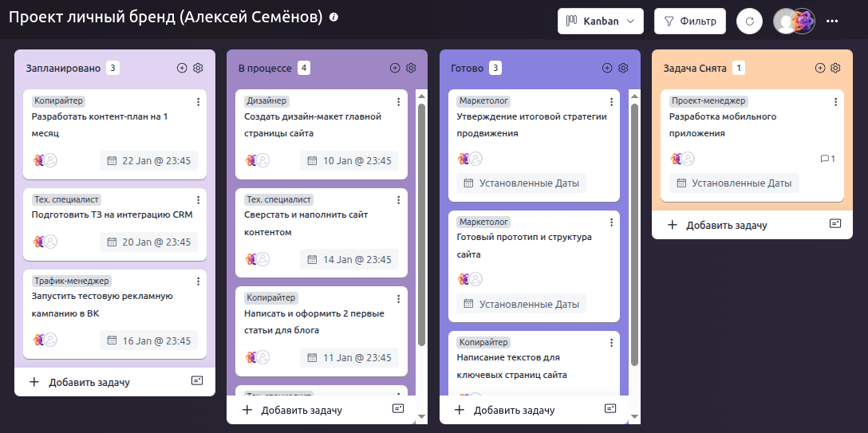The width and height of the screenshot is (868, 433).
Task: Open settings gear in Запланировано column
Action: (x=199, y=69)
